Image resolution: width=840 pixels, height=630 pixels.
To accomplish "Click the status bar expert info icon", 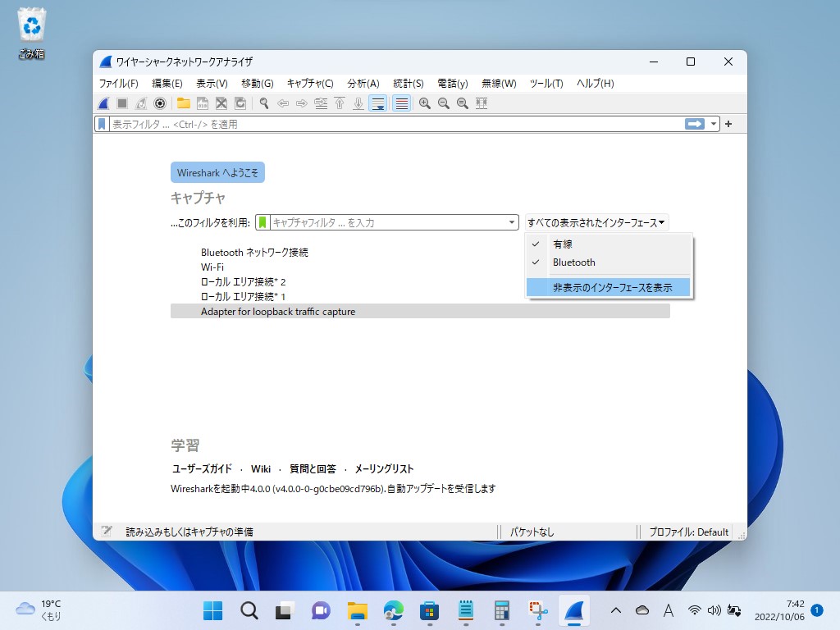I will point(107,532).
